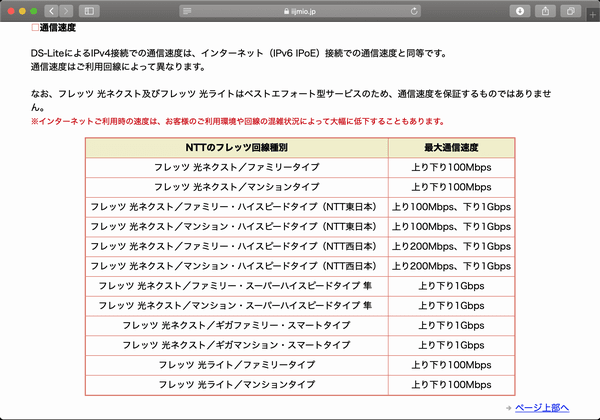Toggle the Safari sidebar button
The height and width of the screenshot is (420, 600).
tap(89, 11)
